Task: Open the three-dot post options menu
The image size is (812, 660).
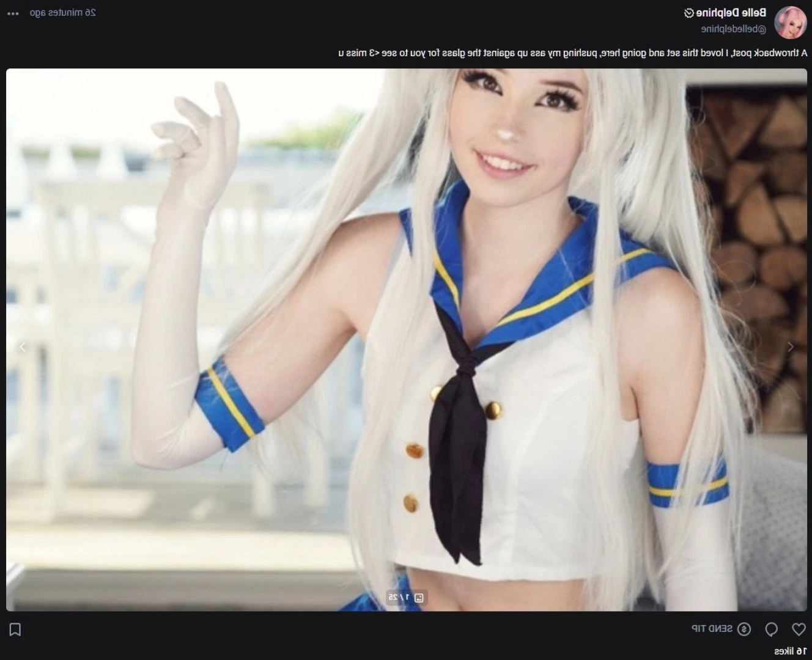Action: [x=13, y=13]
